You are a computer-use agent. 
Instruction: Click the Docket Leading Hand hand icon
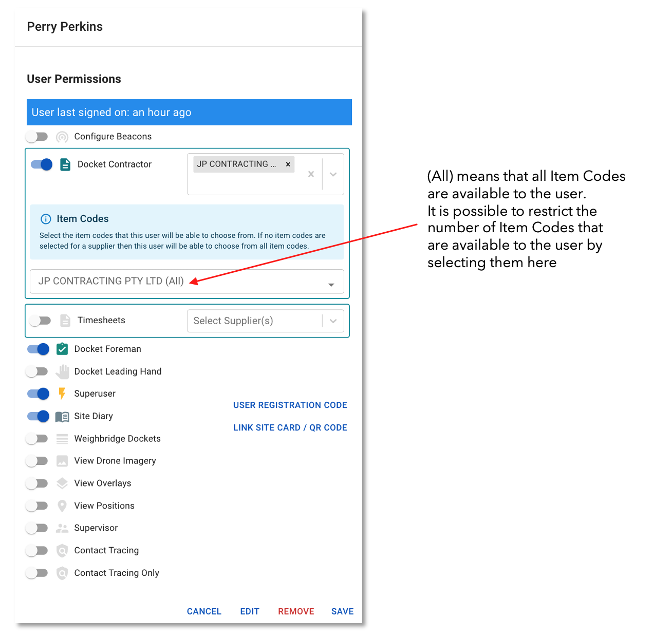(x=62, y=371)
